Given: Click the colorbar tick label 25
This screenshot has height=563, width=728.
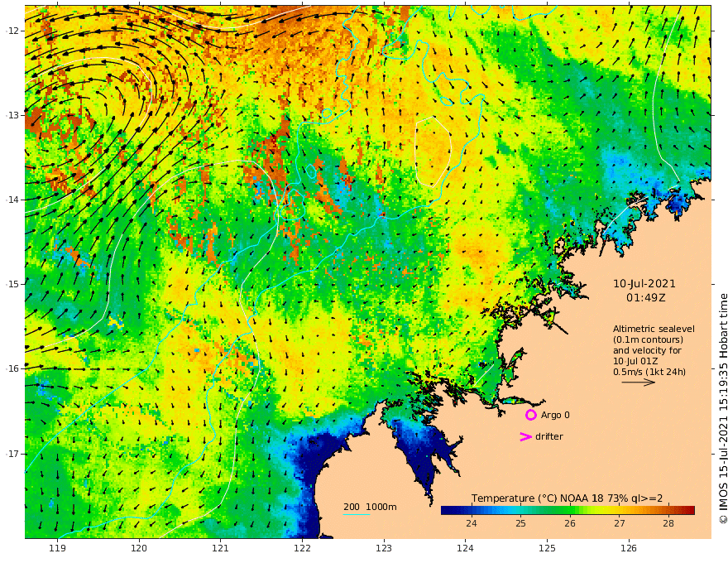Looking at the screenshot, I should click(520, 523).
